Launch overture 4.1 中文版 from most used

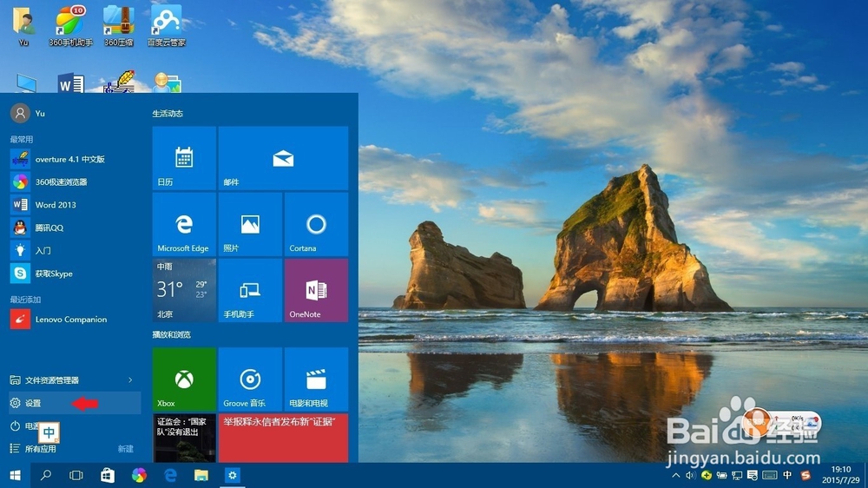[x=75, y=159]
